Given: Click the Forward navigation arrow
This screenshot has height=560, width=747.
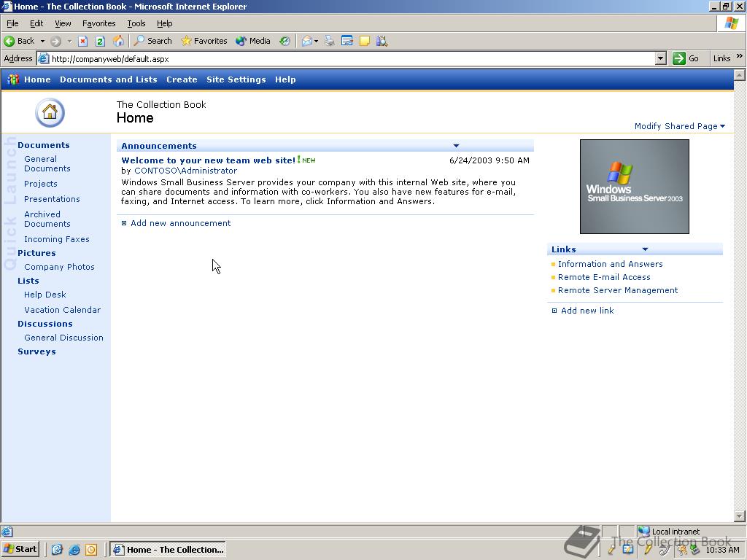Looking at the screenshot, I should click(x=55, y=41).
